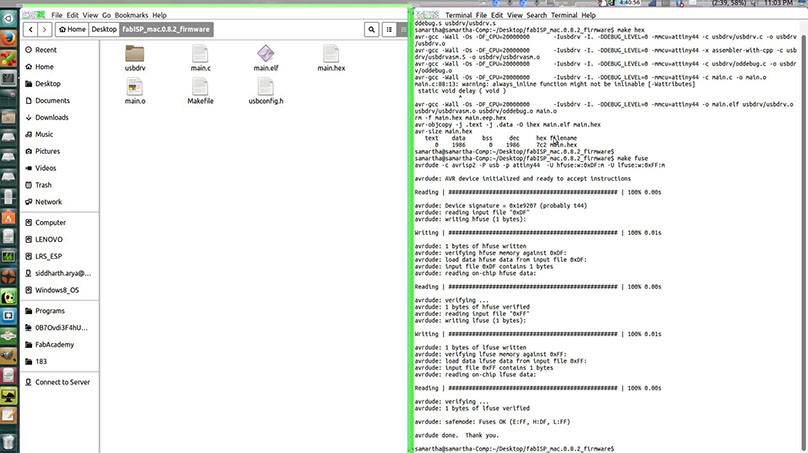Image resolution: width=808 pixels, height=453 pixels.
Task: Open Search menu in Terminal window
Action: 536,15
